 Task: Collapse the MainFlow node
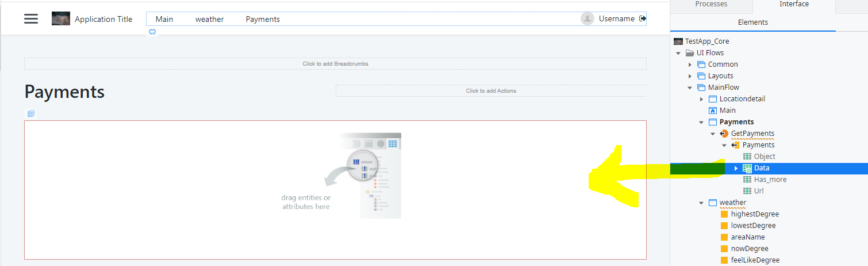[690, 88]
